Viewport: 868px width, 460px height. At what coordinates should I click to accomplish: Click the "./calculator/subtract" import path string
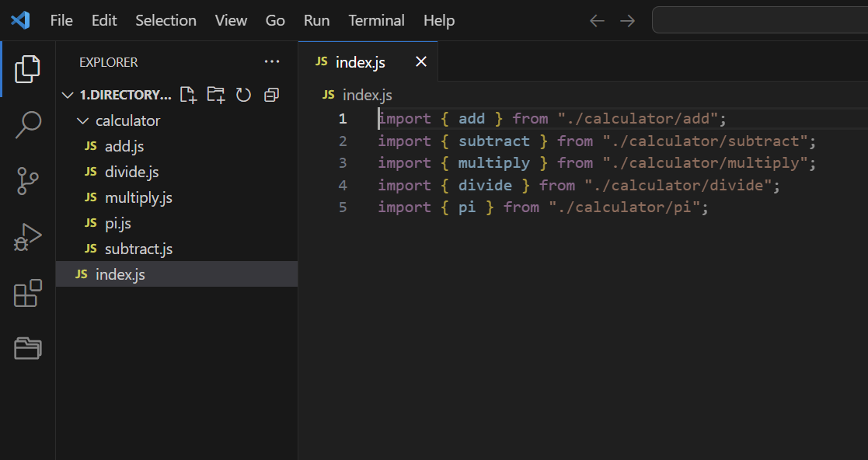click(706, 141)
